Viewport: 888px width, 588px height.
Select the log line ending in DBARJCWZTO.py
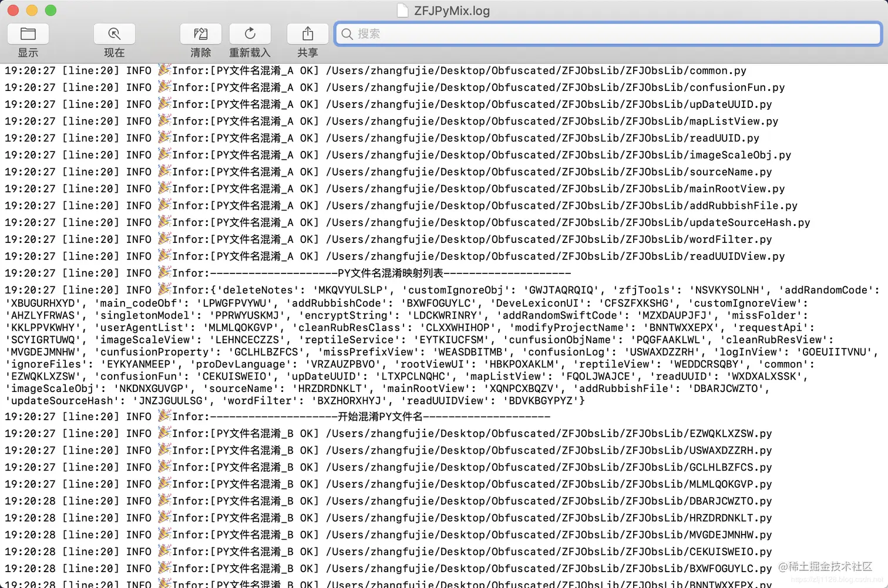(x=388, y=502)
